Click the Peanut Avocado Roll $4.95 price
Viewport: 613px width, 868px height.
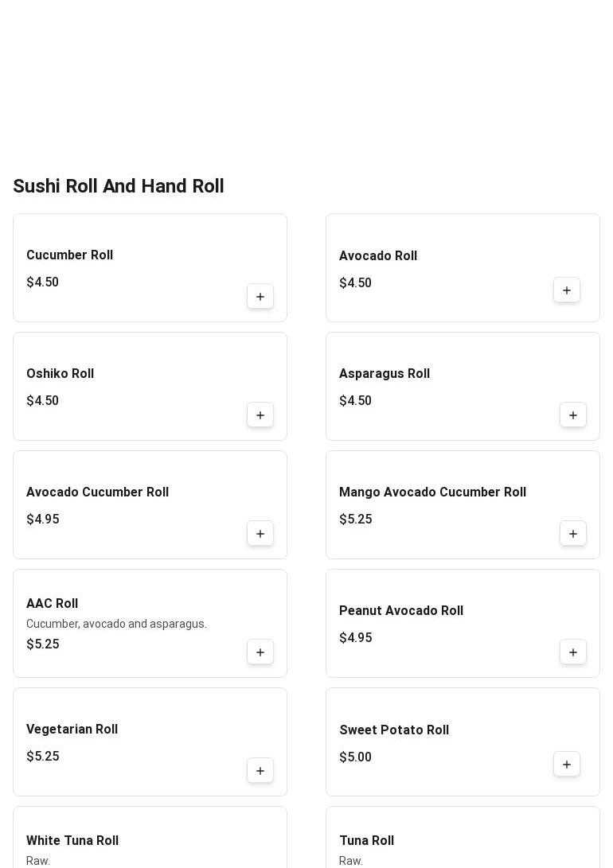355,638
